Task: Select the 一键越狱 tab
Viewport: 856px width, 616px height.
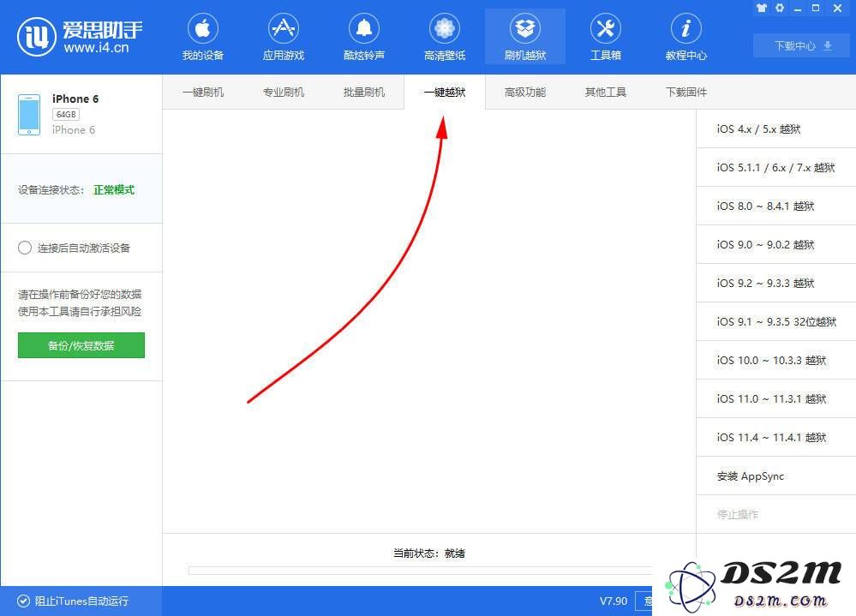Action: click(x=445, y=93)
